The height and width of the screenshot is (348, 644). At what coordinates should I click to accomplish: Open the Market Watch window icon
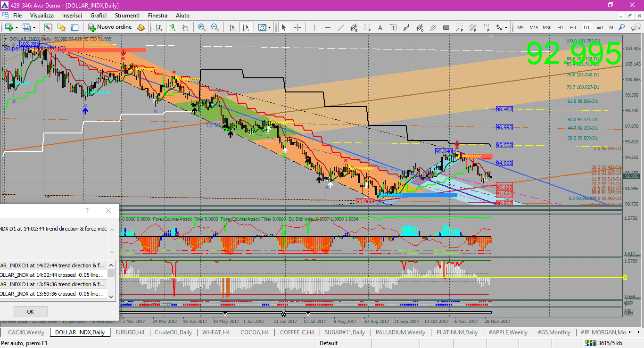(48, 27)
